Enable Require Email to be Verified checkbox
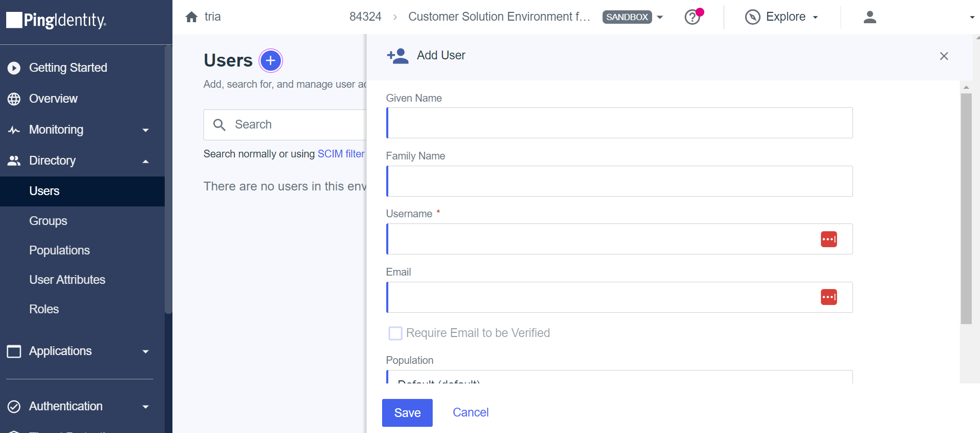The height and width of the screenshot is (433, 980). click(396, 333)
